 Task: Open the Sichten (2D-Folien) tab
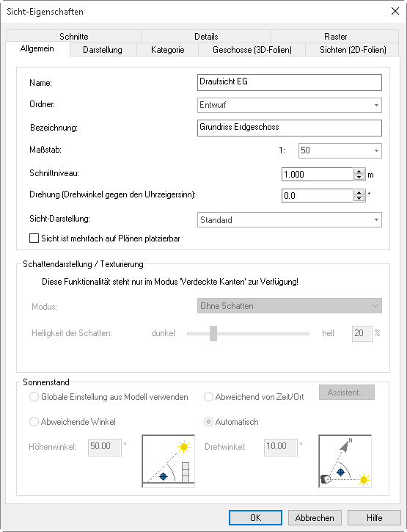(x=353, y=50)
